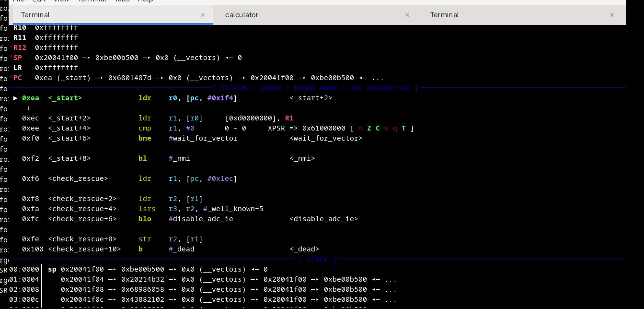The image size is (644, 309).
Task: Click the current-instruction arrow beside 0xea
Action: click(15, 98)
